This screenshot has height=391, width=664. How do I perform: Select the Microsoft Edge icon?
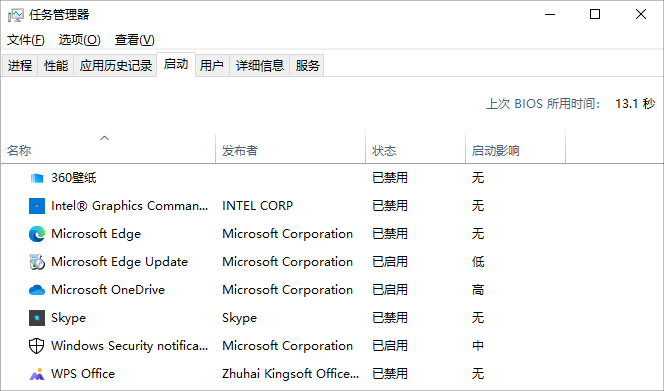click(37, 234)
